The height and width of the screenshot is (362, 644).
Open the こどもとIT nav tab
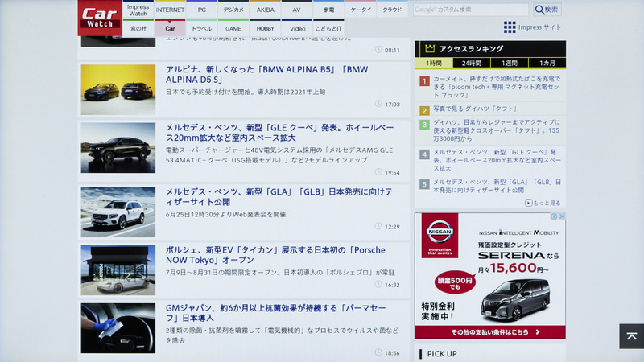click(328, 28)
